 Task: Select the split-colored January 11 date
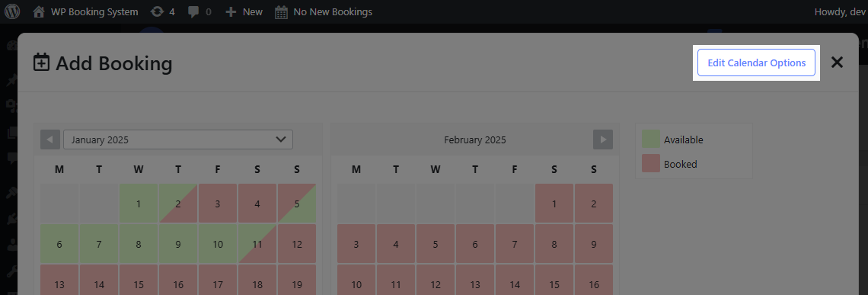point(257,244)
